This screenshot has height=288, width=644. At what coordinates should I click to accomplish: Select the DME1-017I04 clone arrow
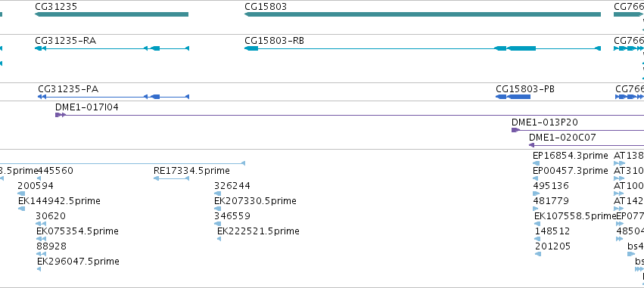click(x=61, y=115)
